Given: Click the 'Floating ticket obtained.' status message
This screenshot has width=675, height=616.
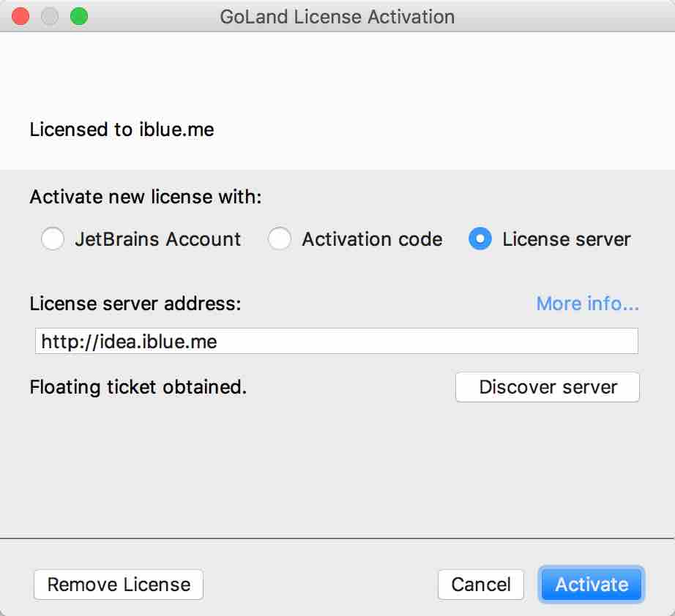Looking at the screenshot, I should tap(138, 387).
